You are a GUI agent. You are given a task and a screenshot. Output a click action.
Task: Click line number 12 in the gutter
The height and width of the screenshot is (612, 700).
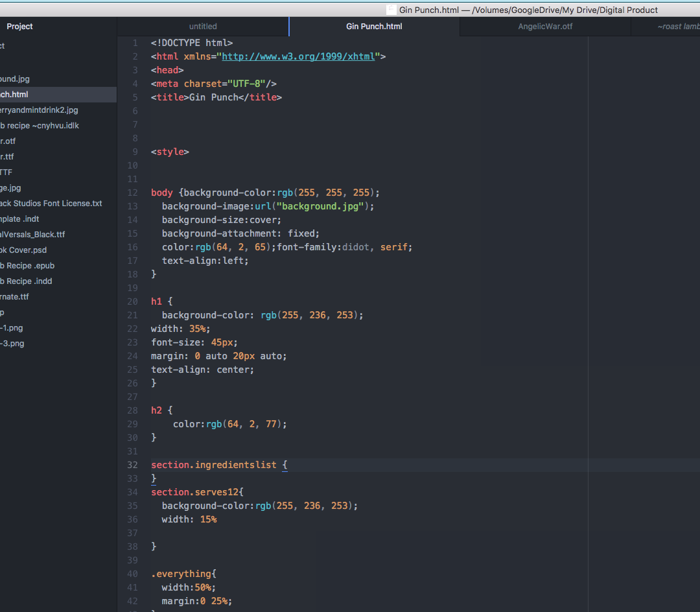pos(132,192)
